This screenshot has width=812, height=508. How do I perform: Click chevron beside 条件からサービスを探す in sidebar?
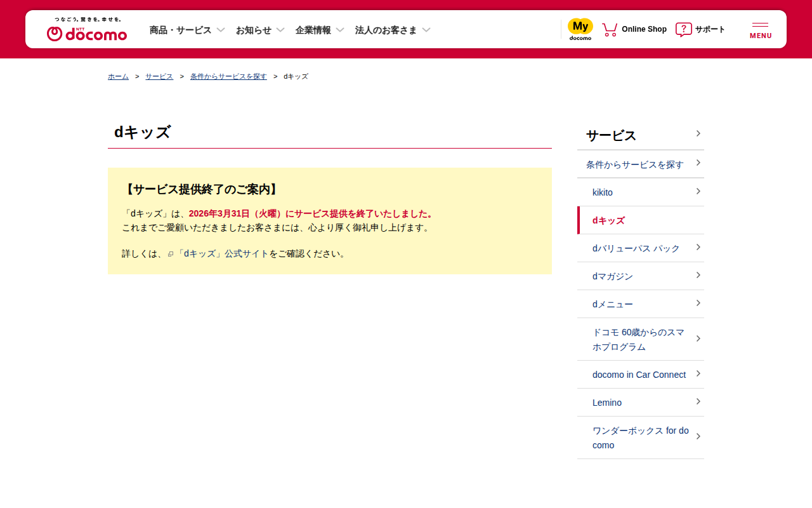698,163
